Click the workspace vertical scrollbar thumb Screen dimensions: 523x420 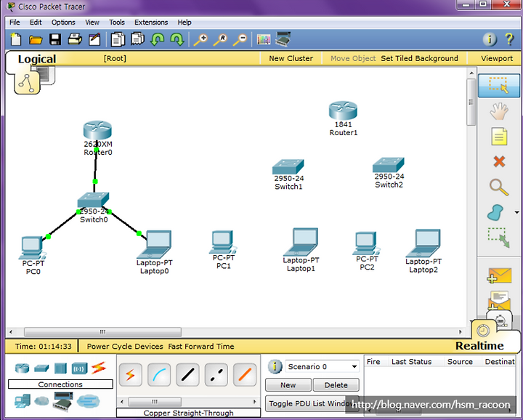[x=471, y=102]
